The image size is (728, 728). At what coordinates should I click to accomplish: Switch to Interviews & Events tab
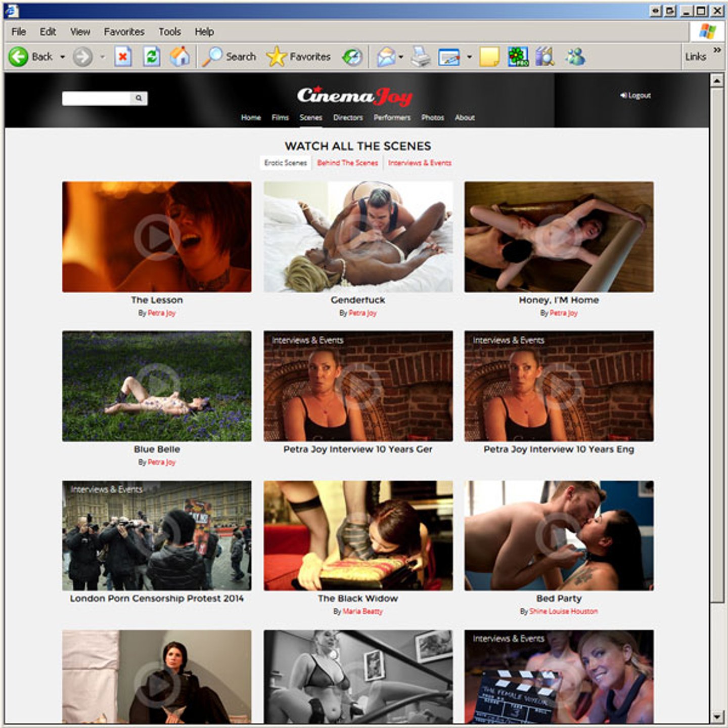coord(420,163)
